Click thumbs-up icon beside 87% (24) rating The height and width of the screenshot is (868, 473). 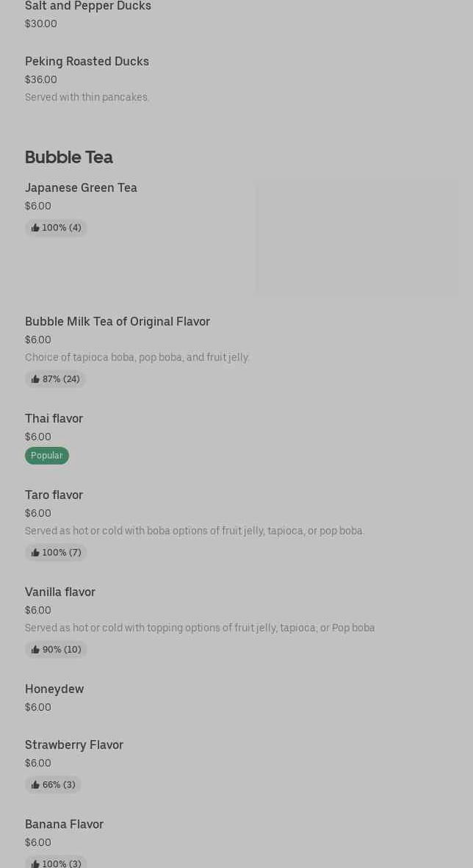click(x=35, y=379)
